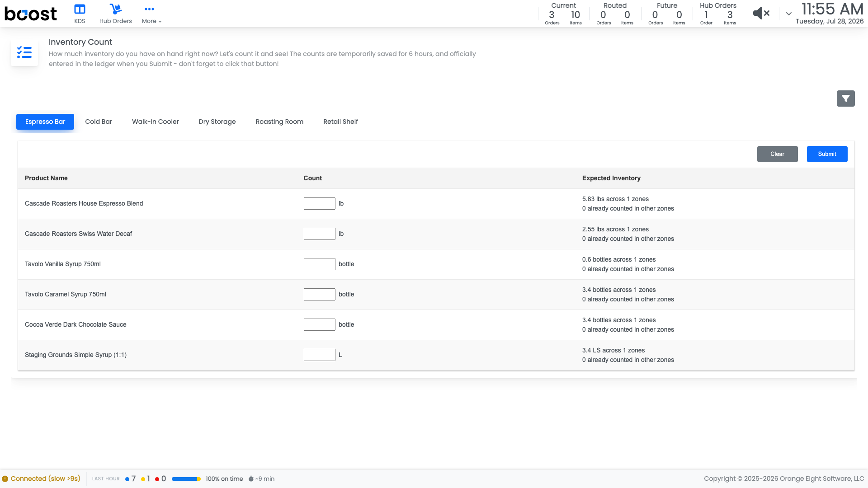Open the filter funnel button
The image size is (868, 488).
[846, 99]
